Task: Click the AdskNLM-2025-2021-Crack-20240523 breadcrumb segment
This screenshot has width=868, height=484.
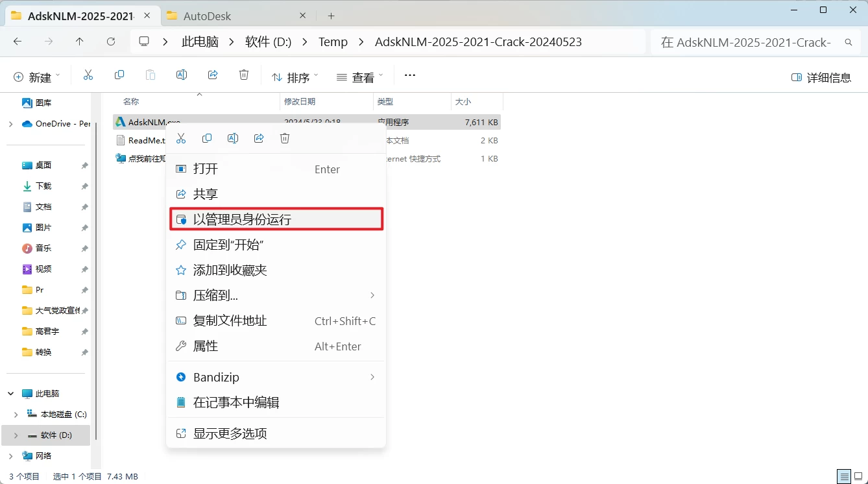Action: (478, 42)
